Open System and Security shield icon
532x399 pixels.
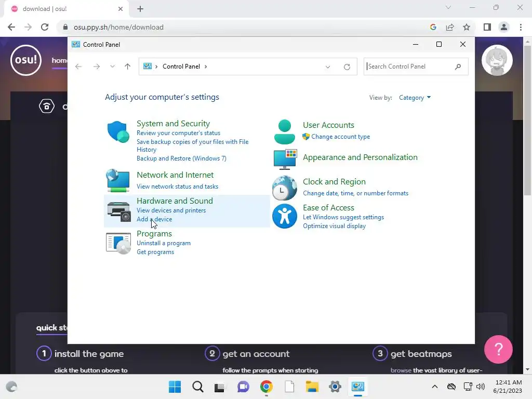tap(118, 131)
